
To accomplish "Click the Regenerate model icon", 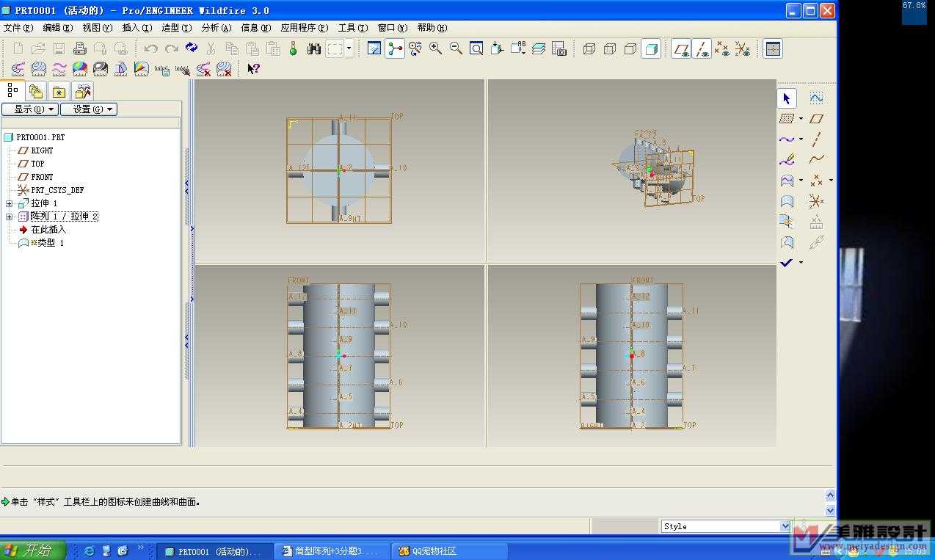I will (192, 48).
